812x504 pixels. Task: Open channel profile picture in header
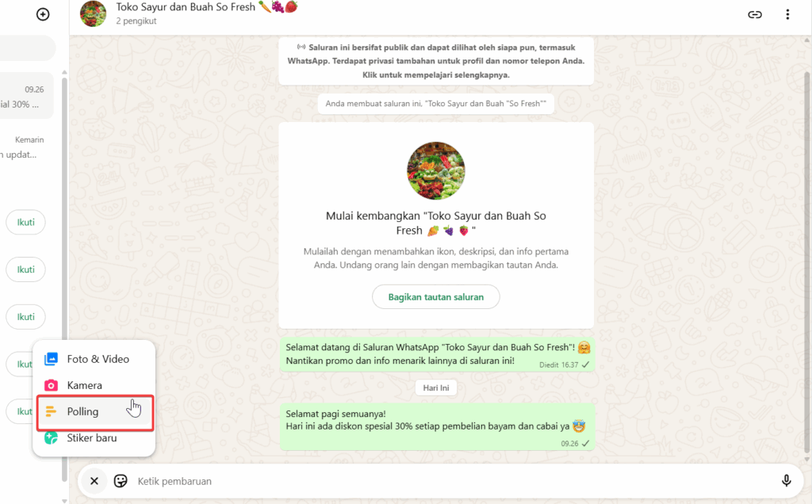(x=94, y=13)
